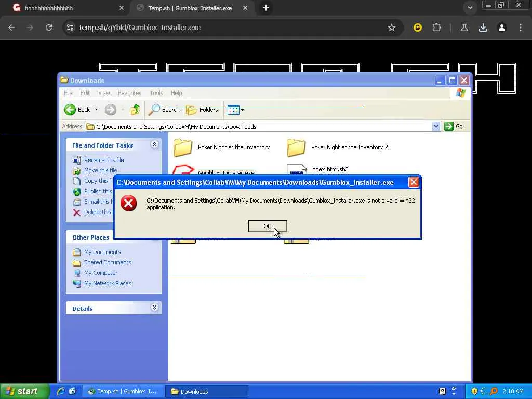Bookmark this page with star icon
The height and width of the screenshot is (399, 532).
coord(392,28)
